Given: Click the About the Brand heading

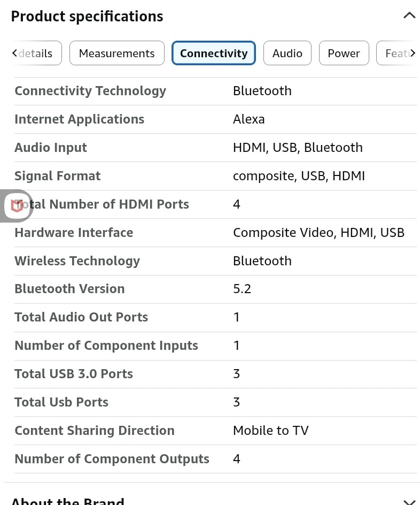Looking at the screenshot, I should (68, 501).
